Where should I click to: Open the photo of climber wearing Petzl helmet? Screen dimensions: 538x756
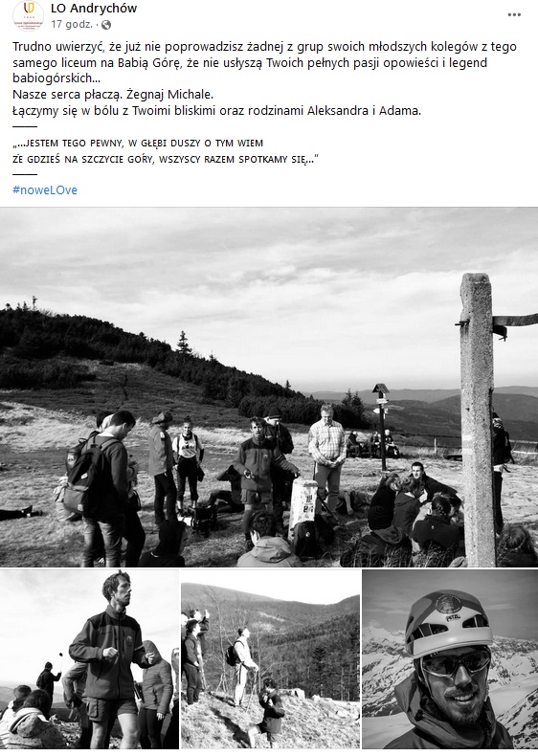point(450,659)
